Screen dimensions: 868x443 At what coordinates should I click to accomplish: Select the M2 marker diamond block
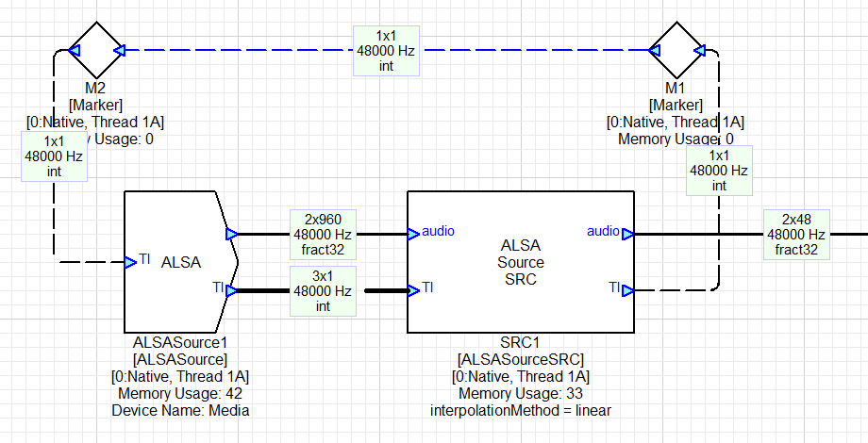(96, 50)
